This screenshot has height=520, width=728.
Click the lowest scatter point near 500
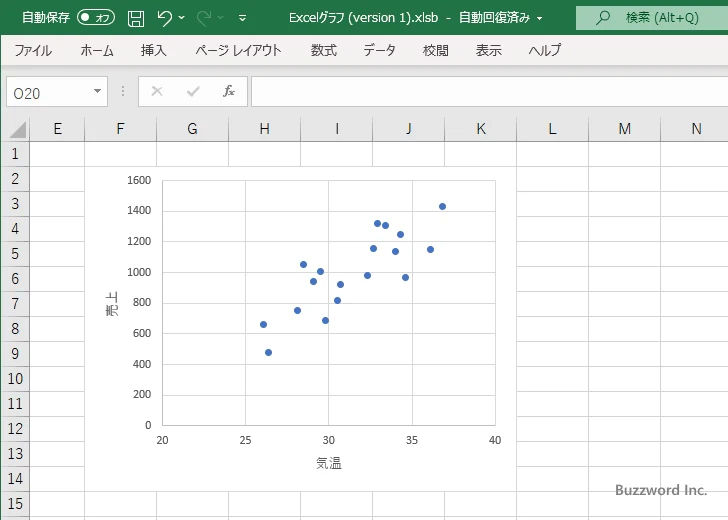tap(268, 352)
